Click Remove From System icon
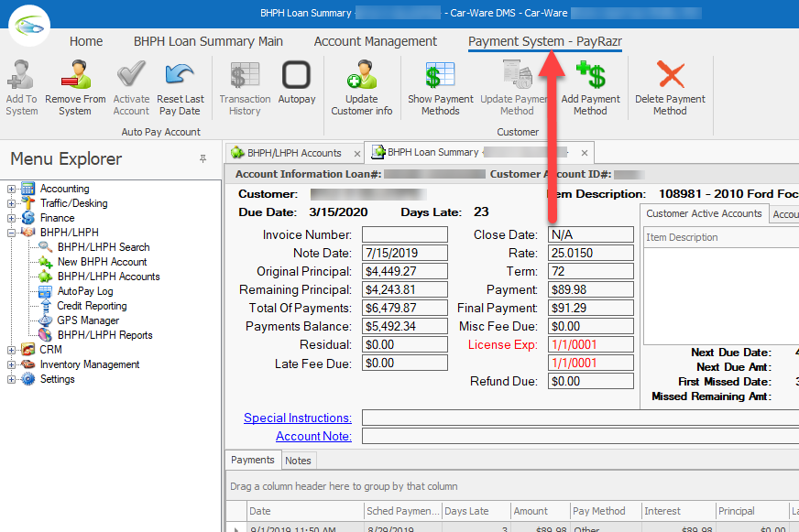The width and height of the screenshot is (799, 532). click(75, 74)
